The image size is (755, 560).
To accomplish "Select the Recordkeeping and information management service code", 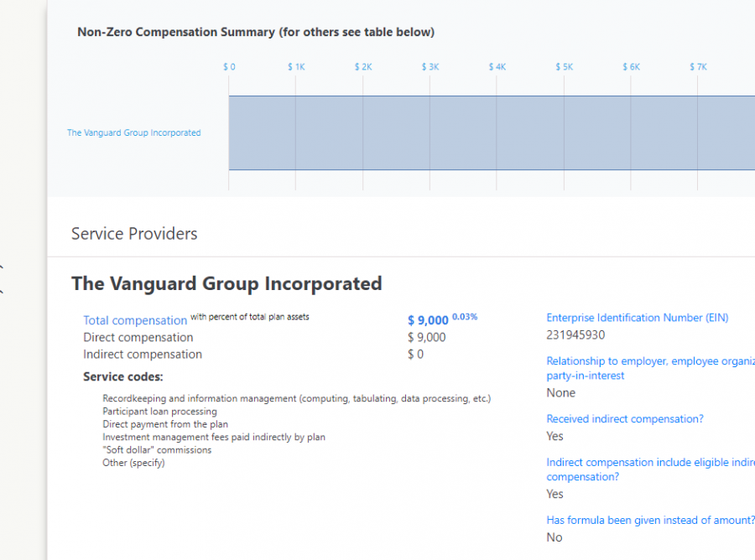I will [x=296, y=398].
